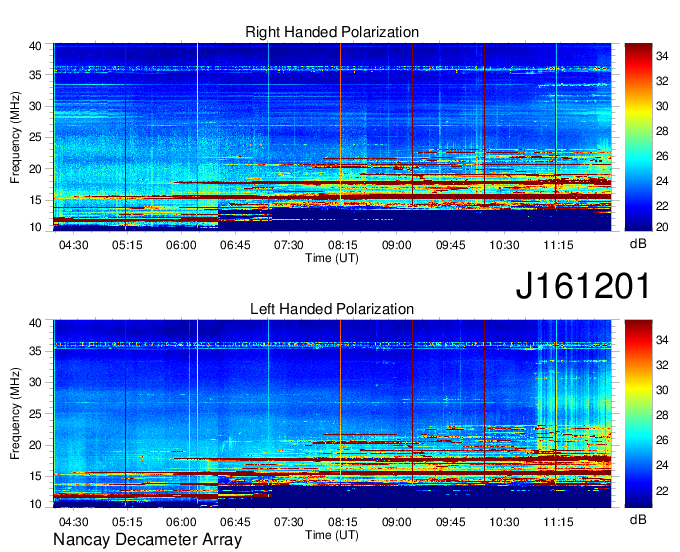Click 'Time (UT)' label under Left Handed plot
This screenshot has height=552, width=680.
point(332,535)
